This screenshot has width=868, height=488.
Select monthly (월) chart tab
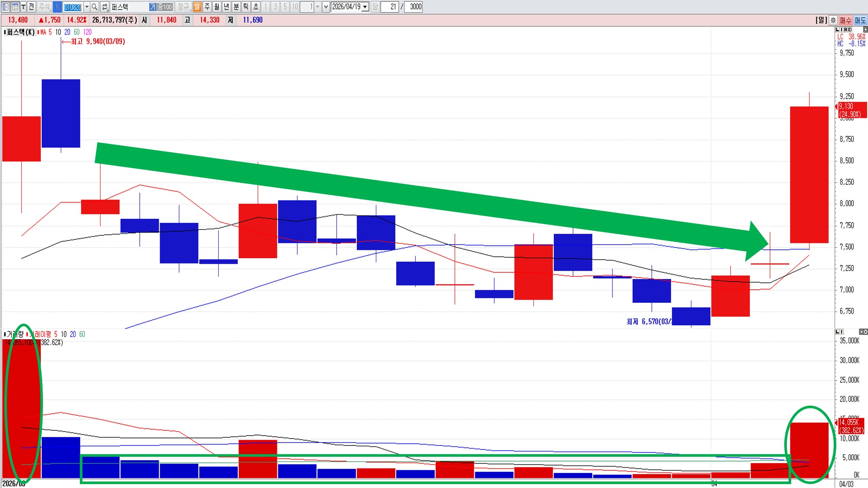point(217,7)
